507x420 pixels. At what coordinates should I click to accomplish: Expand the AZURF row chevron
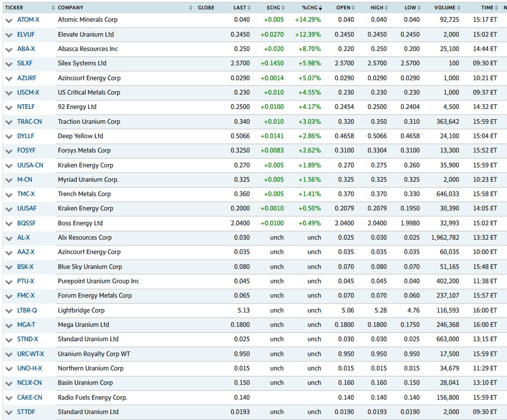tap(9, 79)
